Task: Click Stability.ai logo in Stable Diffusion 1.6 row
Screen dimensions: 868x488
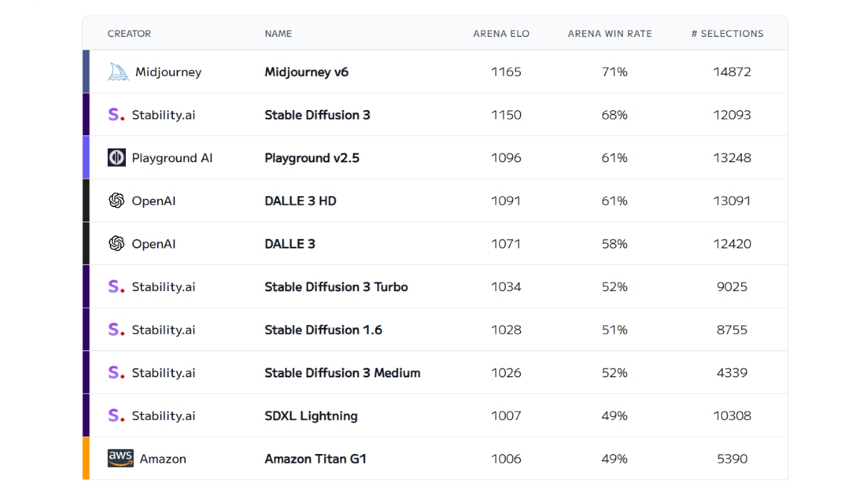Action: click(116, 329)
